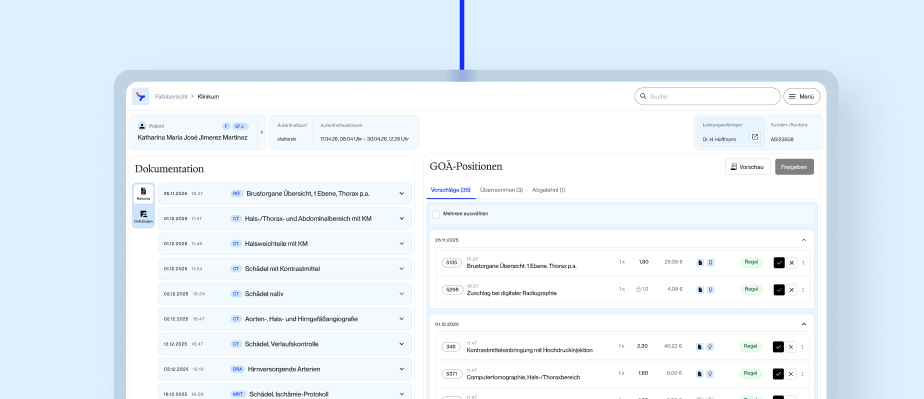This screenshot has height=399, width=924.
Task: Open the Dokubogen sidebar icon
Action: [x=143, y=216]
